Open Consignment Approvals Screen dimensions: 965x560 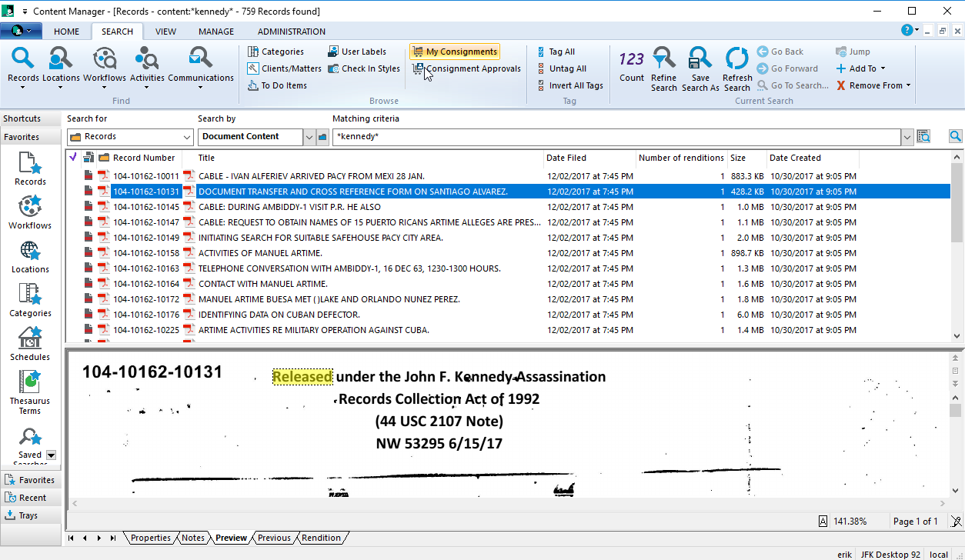click(466, 68)
